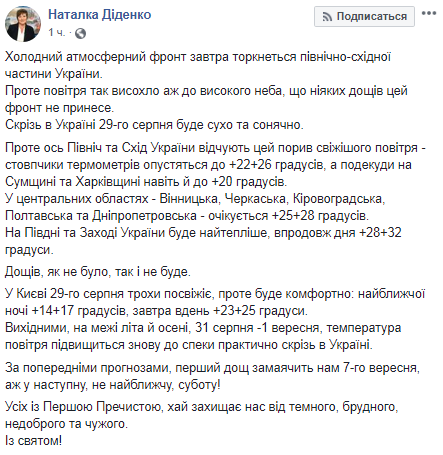
Task: Click the Подписаться button
Action: (x=364, y=16)
